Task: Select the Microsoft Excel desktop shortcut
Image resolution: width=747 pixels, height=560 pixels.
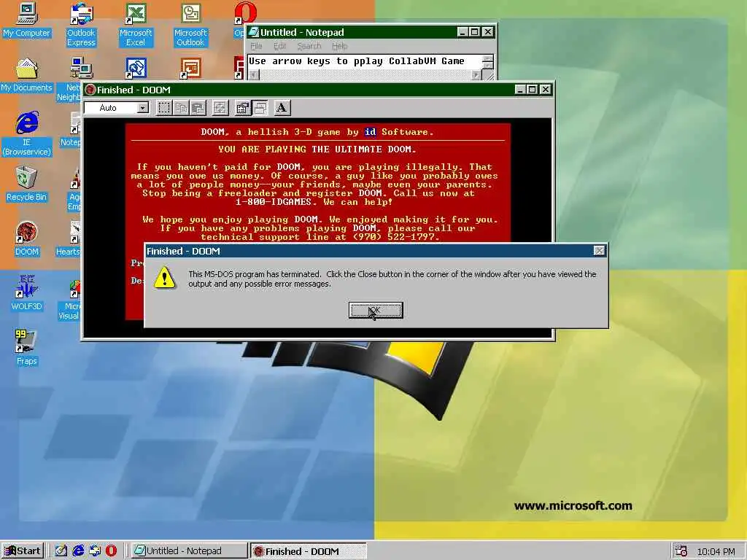Action: (x=136, y=25)
